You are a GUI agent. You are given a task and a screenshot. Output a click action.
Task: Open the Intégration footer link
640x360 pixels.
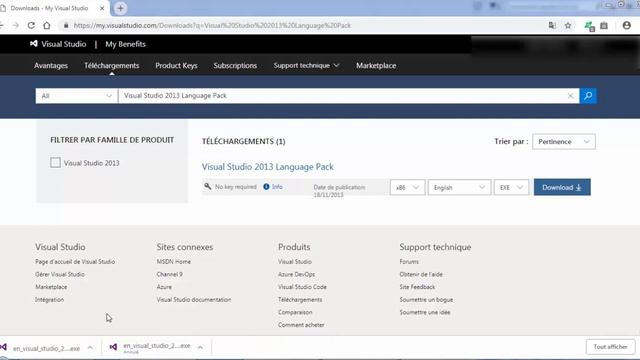coord(49,300)
